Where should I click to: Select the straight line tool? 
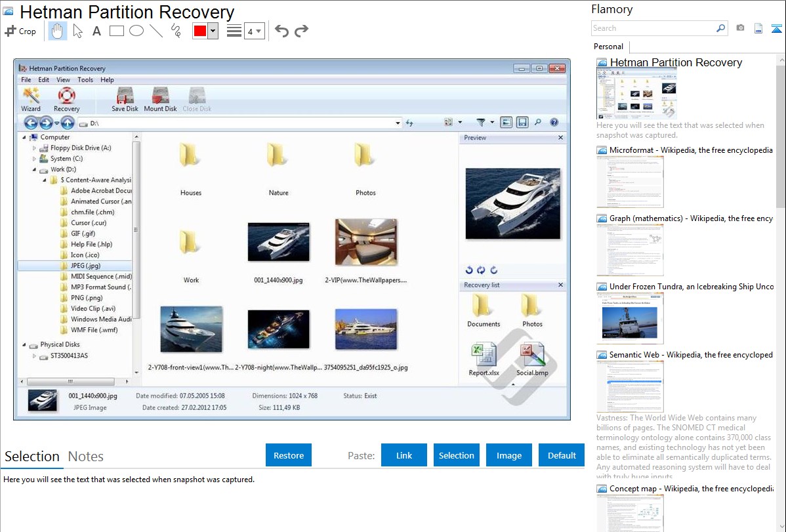[x=155, y=31]
